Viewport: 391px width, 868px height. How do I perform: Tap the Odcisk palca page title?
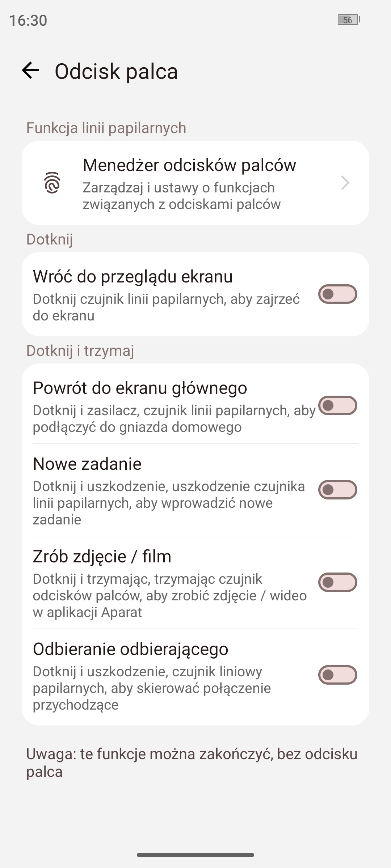[x=116, y=71]
